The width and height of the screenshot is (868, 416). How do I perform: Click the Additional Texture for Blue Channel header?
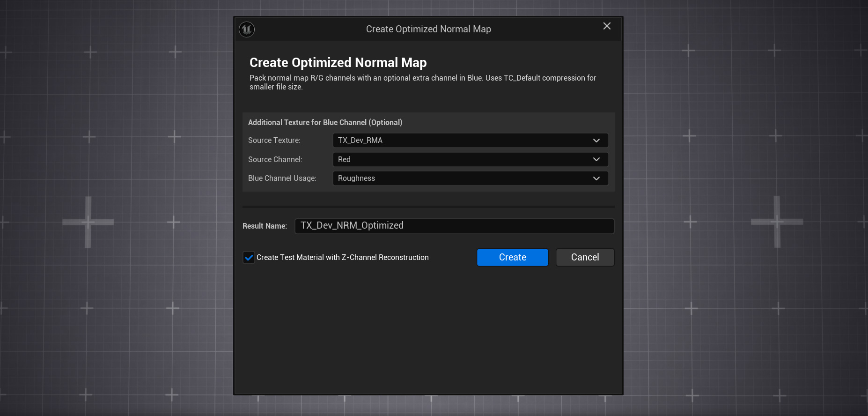325,122
